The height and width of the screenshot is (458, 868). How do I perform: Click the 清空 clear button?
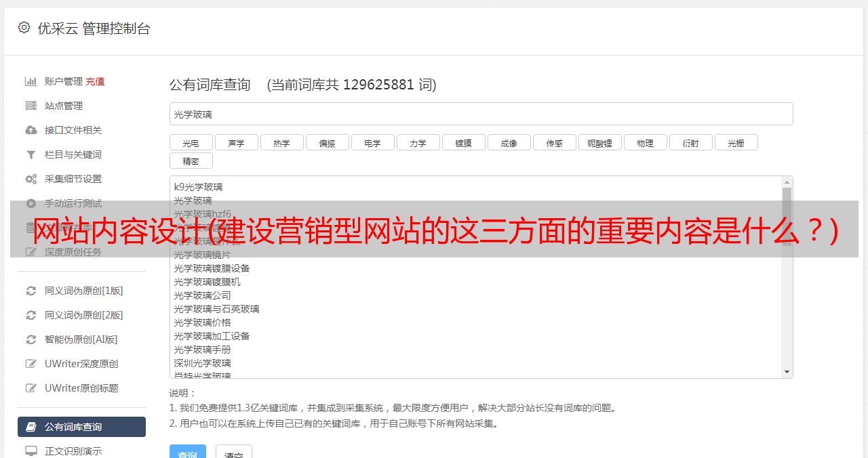pos(233,453)
